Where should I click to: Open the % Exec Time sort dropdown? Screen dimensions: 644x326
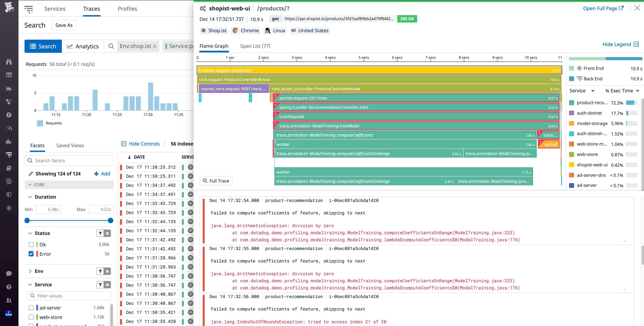click(x=622, y=91)
